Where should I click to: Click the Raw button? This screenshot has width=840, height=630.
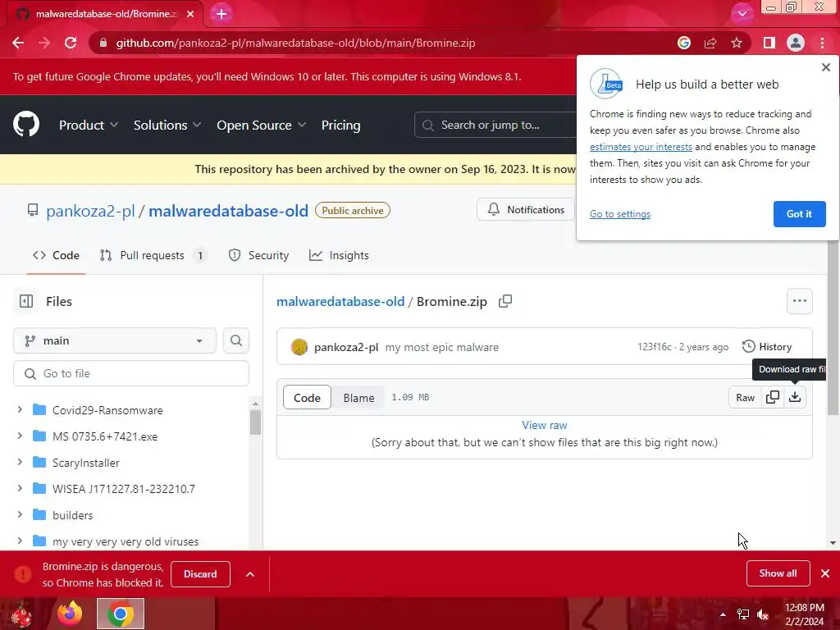745,397
